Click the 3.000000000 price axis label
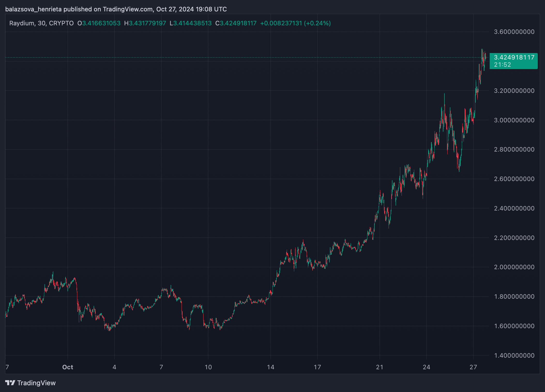 click(x=514, y=120)
